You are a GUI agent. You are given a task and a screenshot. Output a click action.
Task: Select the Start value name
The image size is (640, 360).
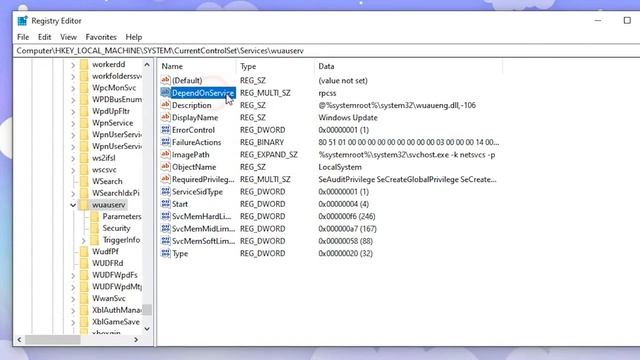(x=180, y=204)
